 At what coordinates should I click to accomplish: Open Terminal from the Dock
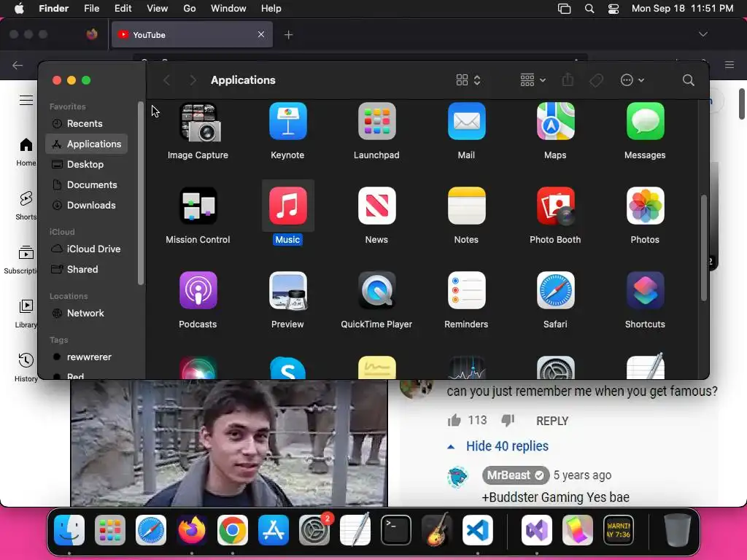click(396, 530)
